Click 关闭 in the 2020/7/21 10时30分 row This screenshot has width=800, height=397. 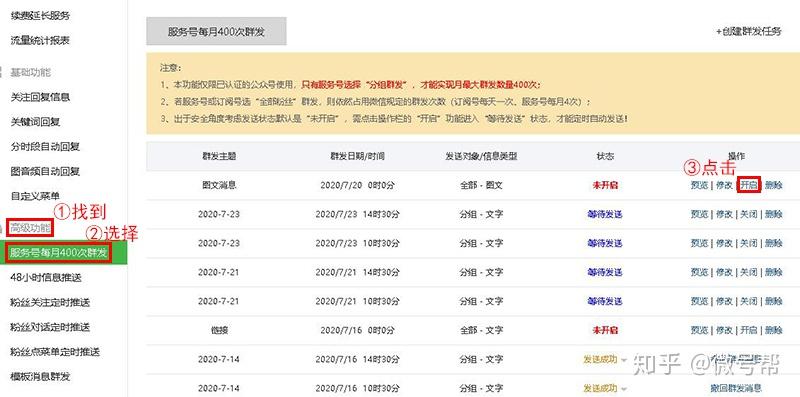(x=749, y=302)
